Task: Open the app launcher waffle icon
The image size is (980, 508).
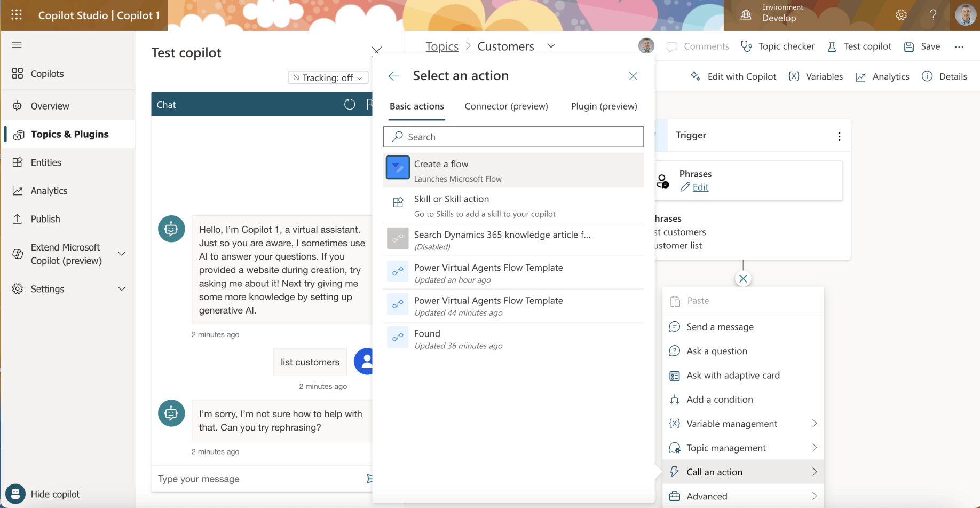Action: coord(17,15)
